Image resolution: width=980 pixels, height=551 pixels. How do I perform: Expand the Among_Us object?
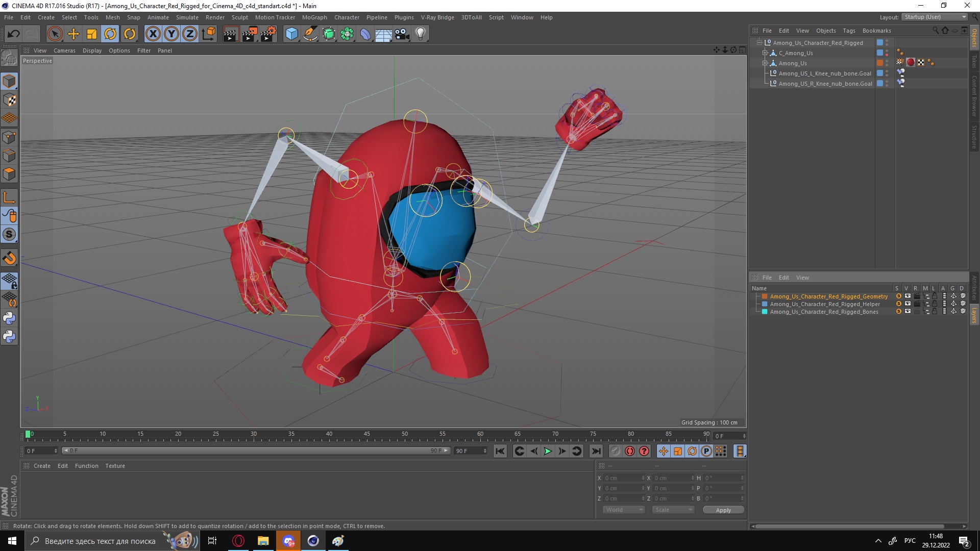click(765, 63)
